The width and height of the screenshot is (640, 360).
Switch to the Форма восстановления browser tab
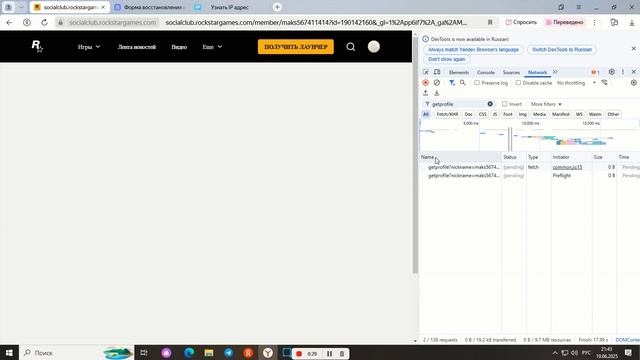[x=150, y=7]
